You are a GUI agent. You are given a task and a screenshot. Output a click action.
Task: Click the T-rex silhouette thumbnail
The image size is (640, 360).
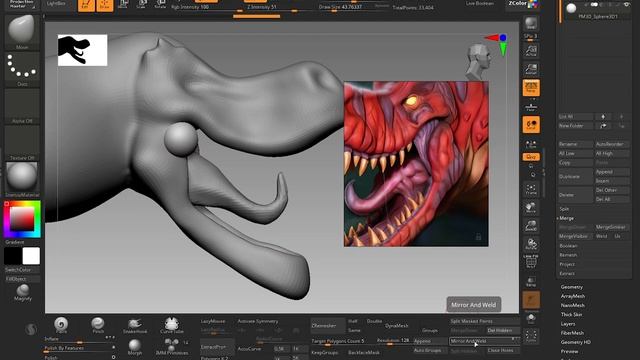pos(82,50)
